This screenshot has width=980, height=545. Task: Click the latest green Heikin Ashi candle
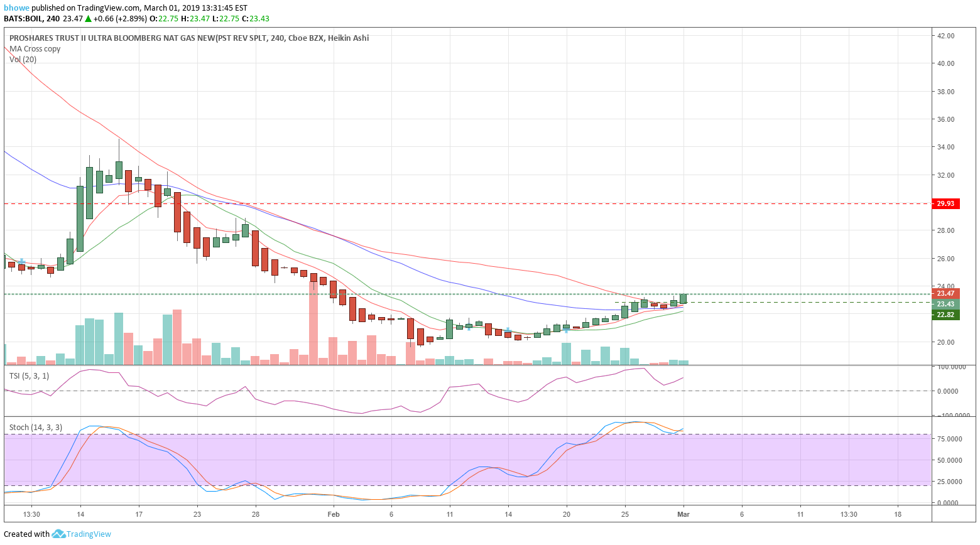coord(683,299)
